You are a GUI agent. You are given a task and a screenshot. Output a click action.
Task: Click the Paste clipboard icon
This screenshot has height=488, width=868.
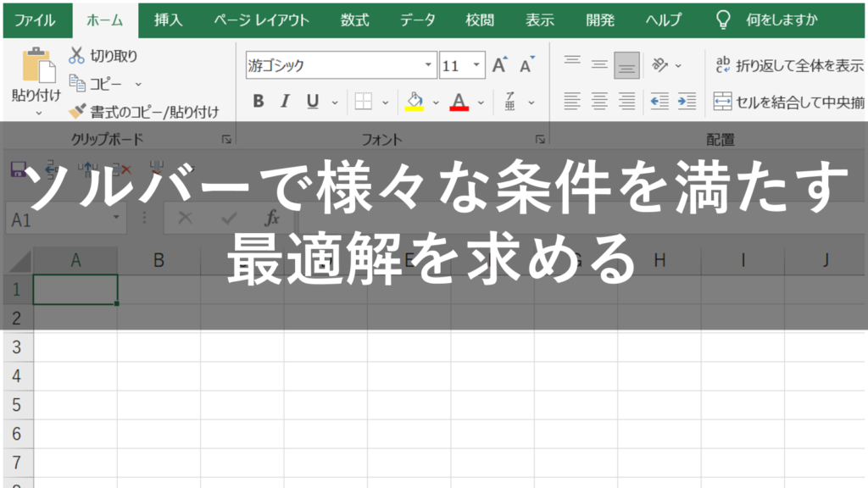click(38, 65)
